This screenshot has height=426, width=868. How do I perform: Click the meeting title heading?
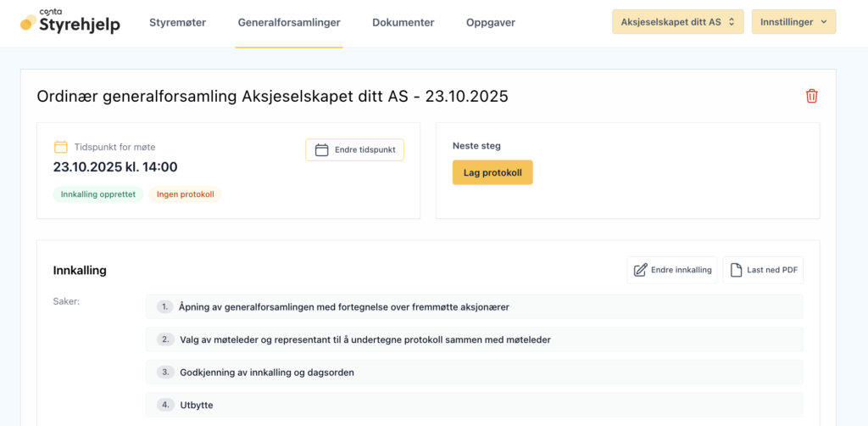(272, 96)
